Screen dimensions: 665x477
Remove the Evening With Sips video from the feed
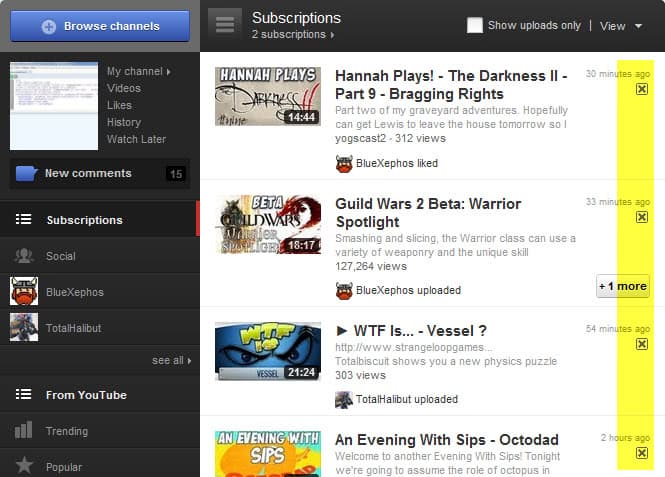click(x=642, y=453)
